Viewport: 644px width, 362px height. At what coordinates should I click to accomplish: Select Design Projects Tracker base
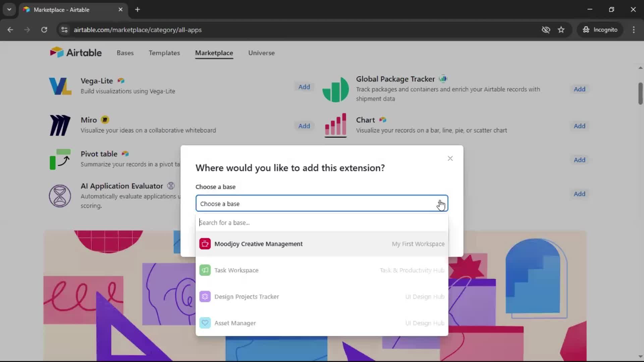(x=322, y=297)
